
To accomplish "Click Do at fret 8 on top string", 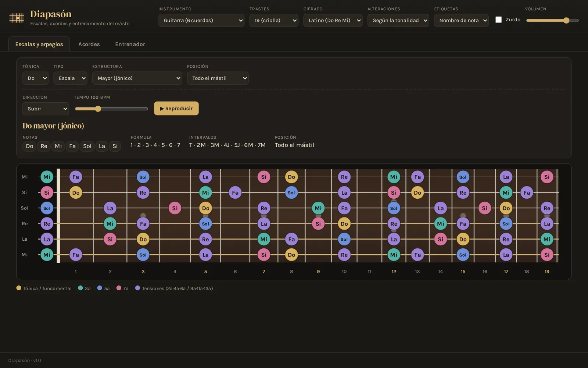I will click(x=291, y=177).
